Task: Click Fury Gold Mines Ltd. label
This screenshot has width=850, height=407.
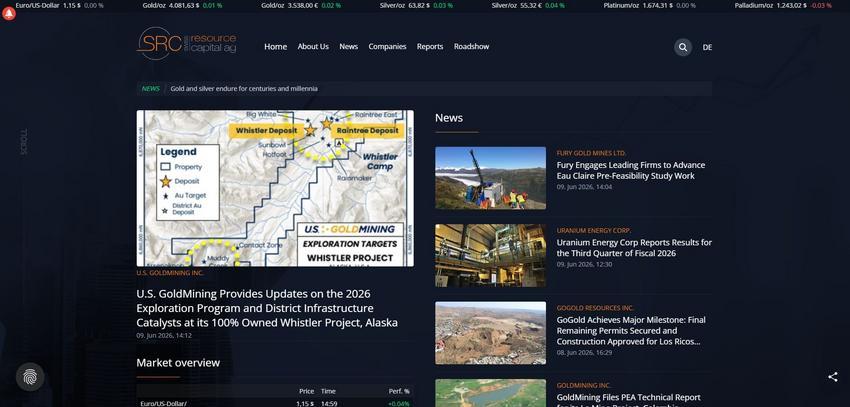Action: [x=591, y=153]
